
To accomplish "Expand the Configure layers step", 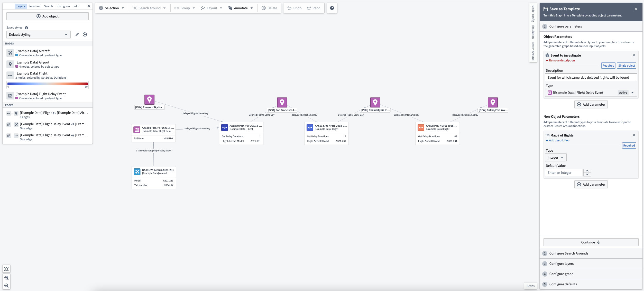I will click(x=591, y=263).
